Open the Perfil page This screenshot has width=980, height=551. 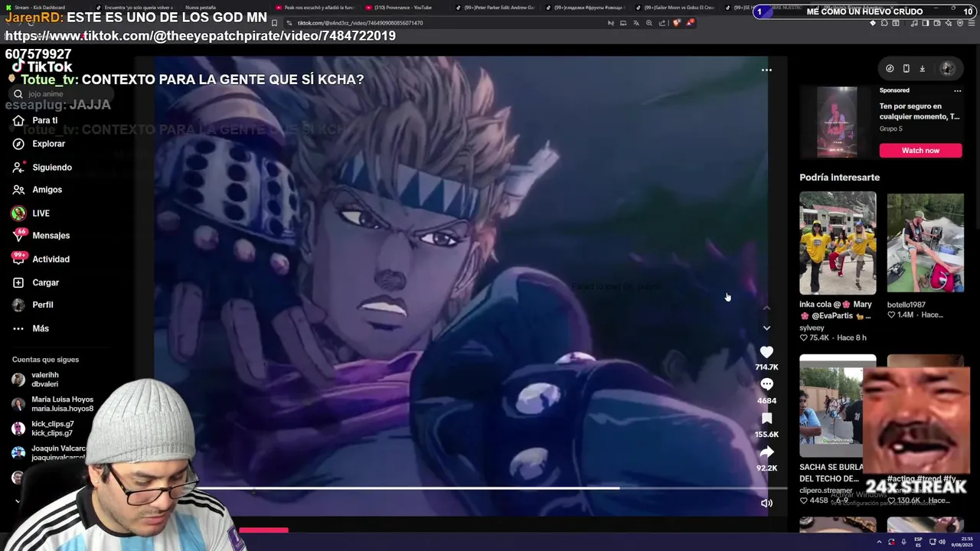33,305
